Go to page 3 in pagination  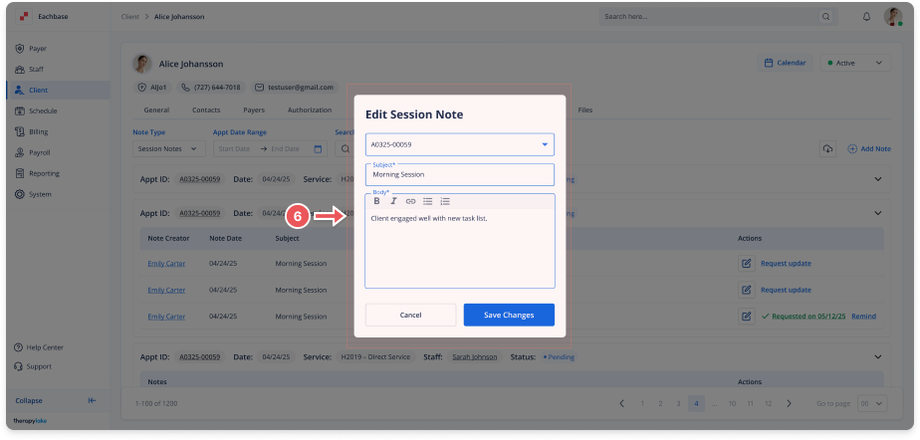678,403
